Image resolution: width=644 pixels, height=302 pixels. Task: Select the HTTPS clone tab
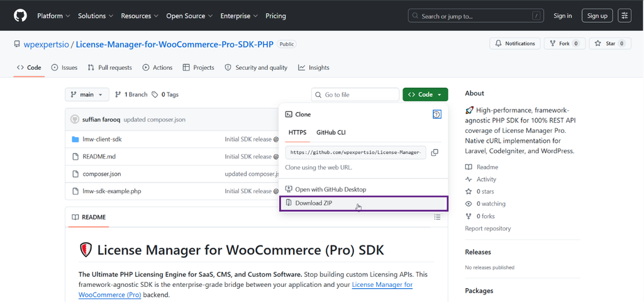click(297, 132)
